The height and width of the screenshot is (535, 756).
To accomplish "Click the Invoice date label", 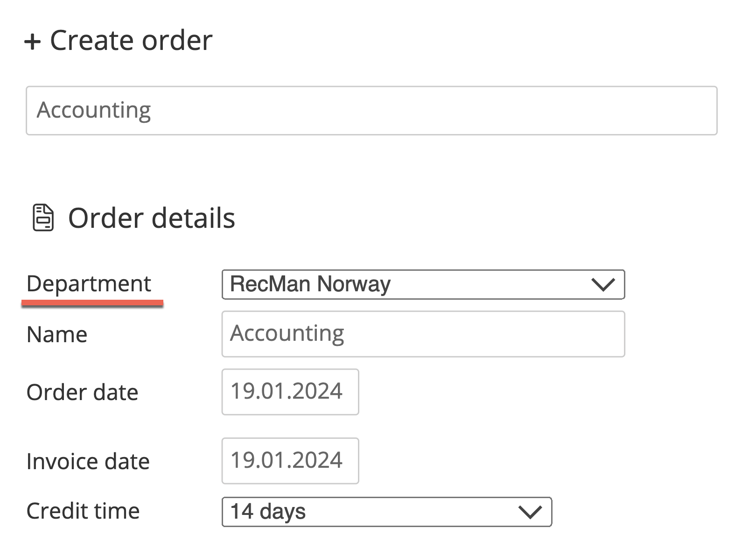I will pos(88,461).
